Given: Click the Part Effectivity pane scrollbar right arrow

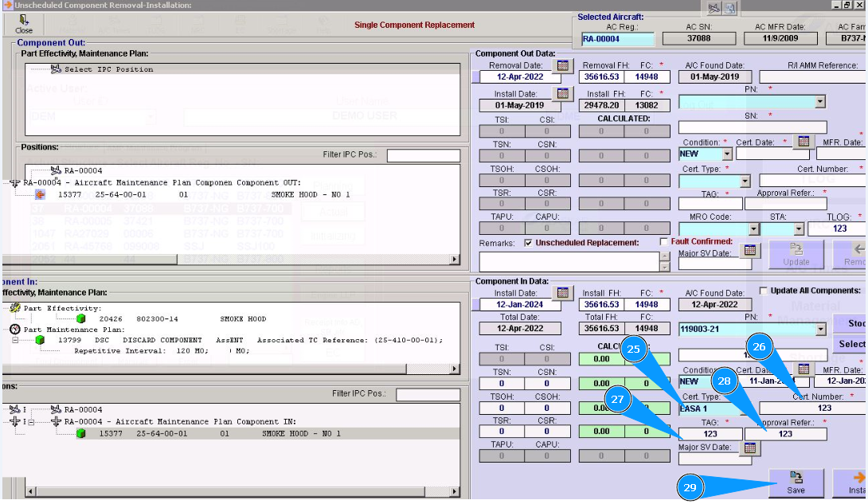Looking at the screenshot, I should [455, 369].
